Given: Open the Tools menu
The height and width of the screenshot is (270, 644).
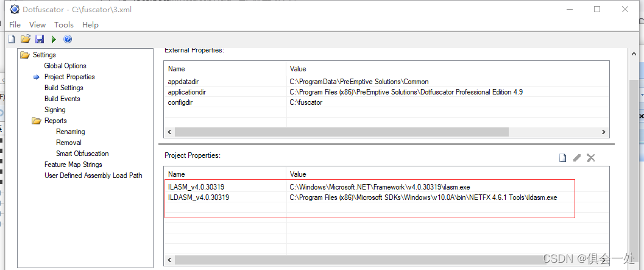Looking at the screenshot, I should click(x=63, y=24).
